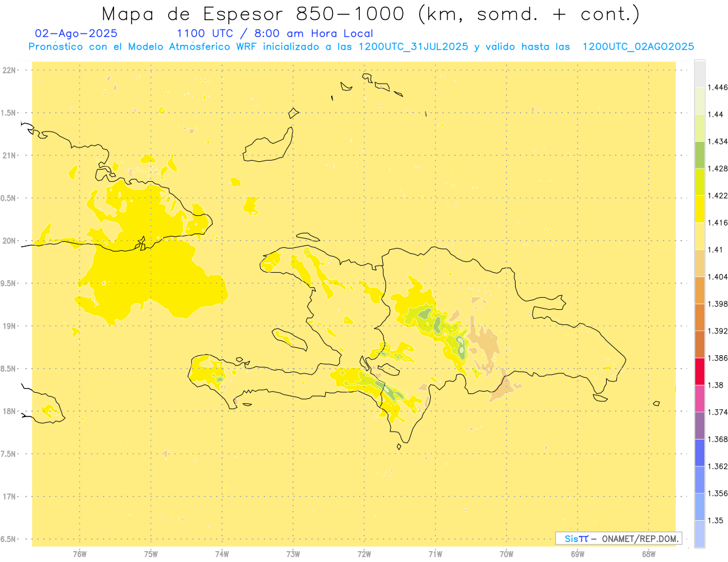
Task: Click the legend value '1.35'
Action: [x=715, y=520]
